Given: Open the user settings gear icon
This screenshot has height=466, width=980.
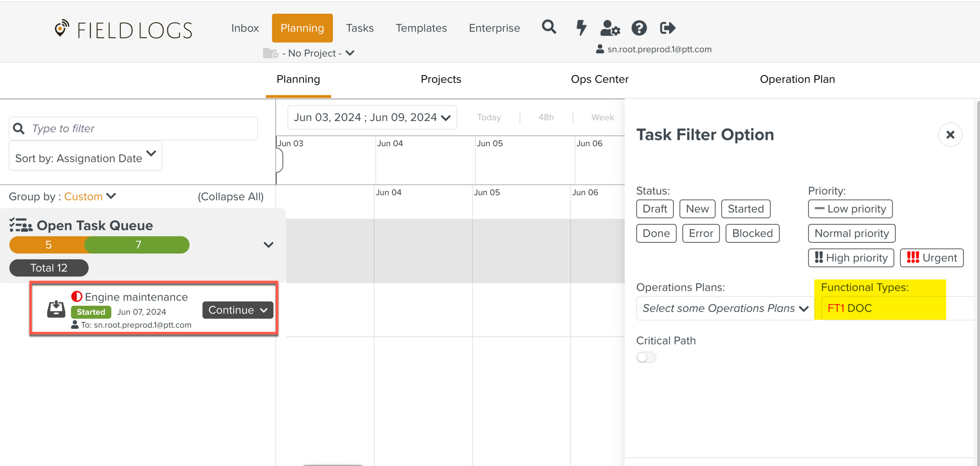Looking at the screenshot, I should click(610, 28).
